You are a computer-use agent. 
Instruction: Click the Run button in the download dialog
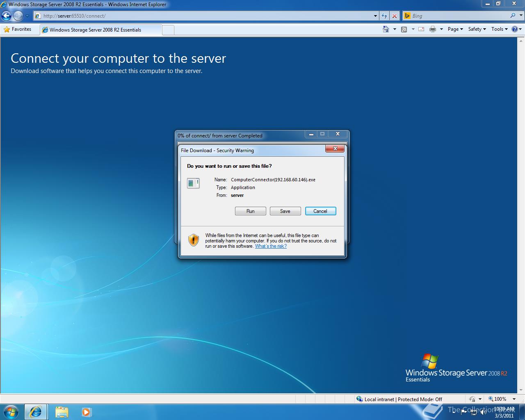point(250,211)
